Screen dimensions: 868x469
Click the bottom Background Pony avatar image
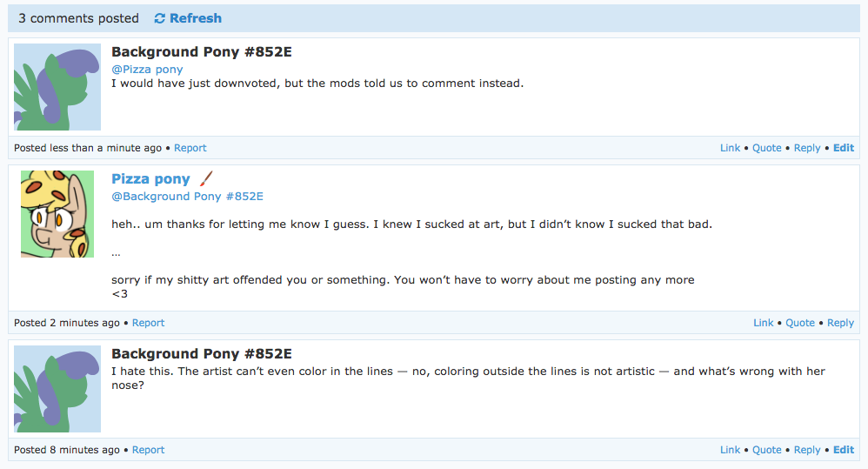pyautogui.click(x=57, y=389)
